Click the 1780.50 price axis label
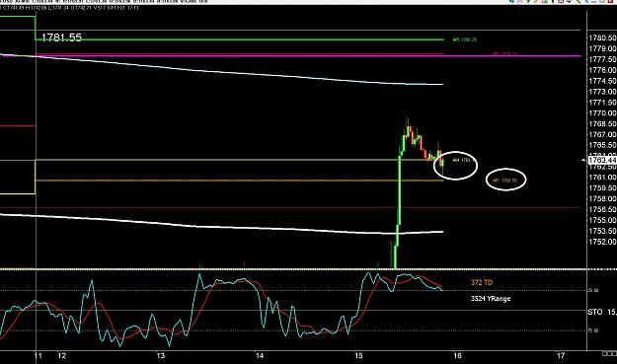 [x=602, y=37]
